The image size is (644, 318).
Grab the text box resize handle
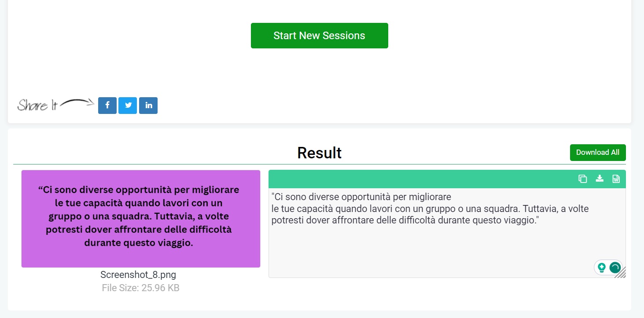621,274
